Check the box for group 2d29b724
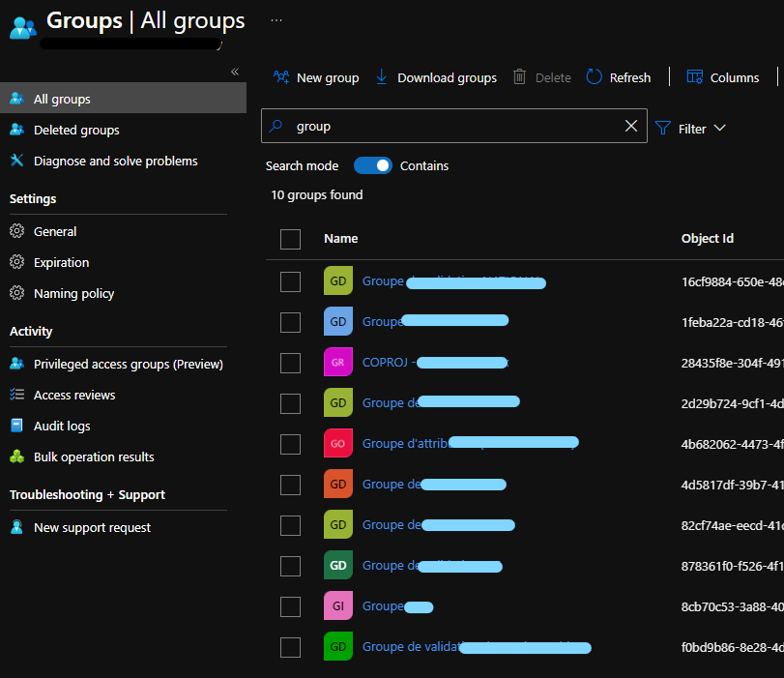This screenshot has width=784, height=678. 291,403
